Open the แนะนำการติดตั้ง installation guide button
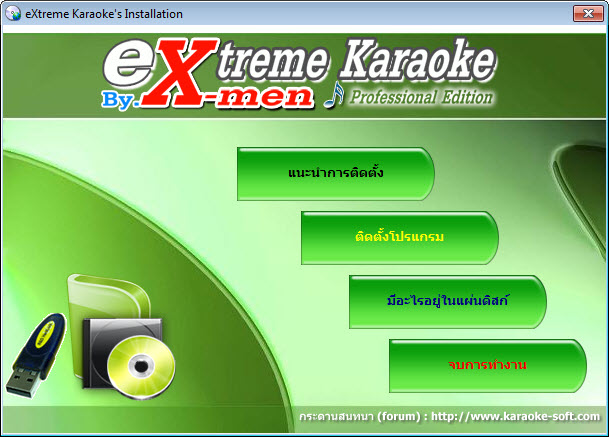Viewport: 609px width, 437px height. click(x=336, y=174)
